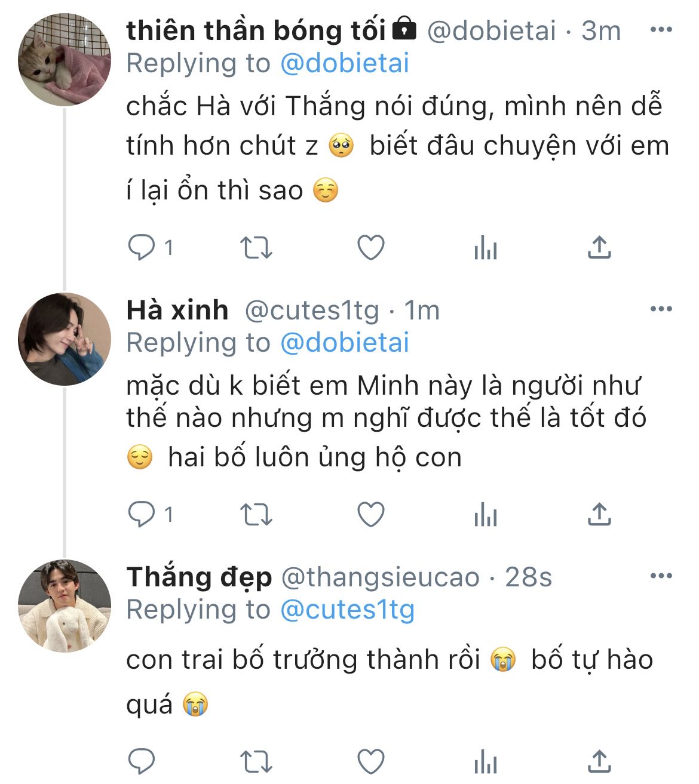Share the thiên thần bóng tối tweet
The image size is (699, 784).
point(599,247)
